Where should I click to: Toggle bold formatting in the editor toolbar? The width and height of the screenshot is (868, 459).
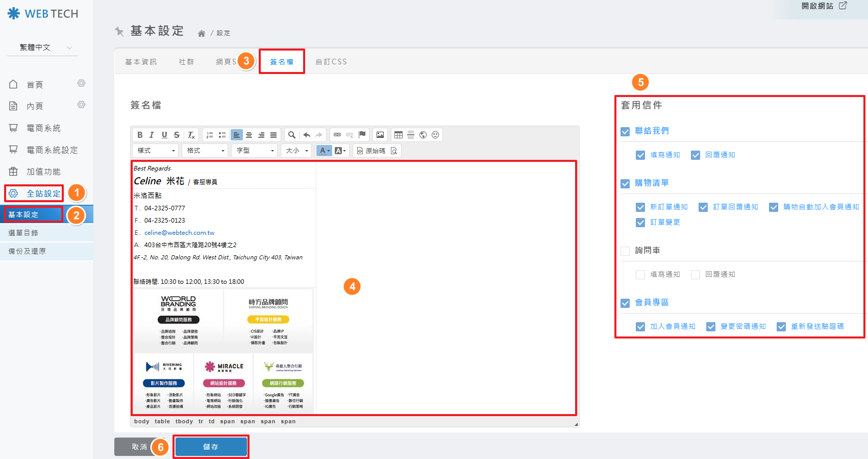pyautogui.click(x=140, y=135)
